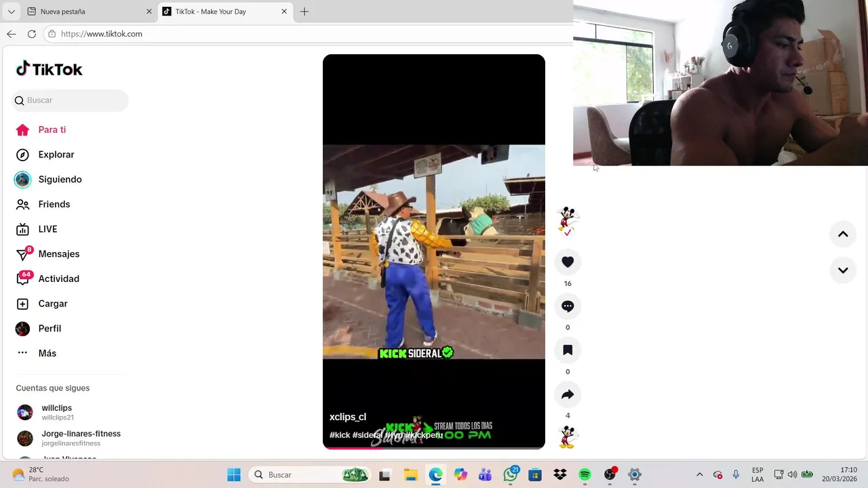Click the TikTok logo
Image resolution: width=868 pixels, height=488 pixels.
pyautogui.click(x=49, y=69)
